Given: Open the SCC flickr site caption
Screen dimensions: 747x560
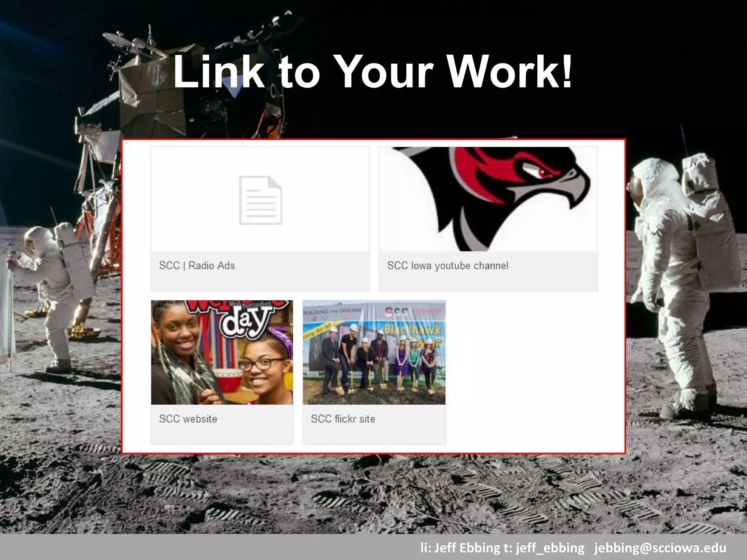Looking at the screenshot, I should (x=343, y=419).
